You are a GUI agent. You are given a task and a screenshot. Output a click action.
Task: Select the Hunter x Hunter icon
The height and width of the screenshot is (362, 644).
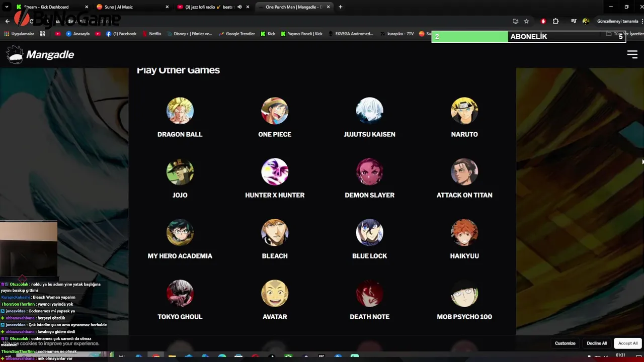coord(275,171)
